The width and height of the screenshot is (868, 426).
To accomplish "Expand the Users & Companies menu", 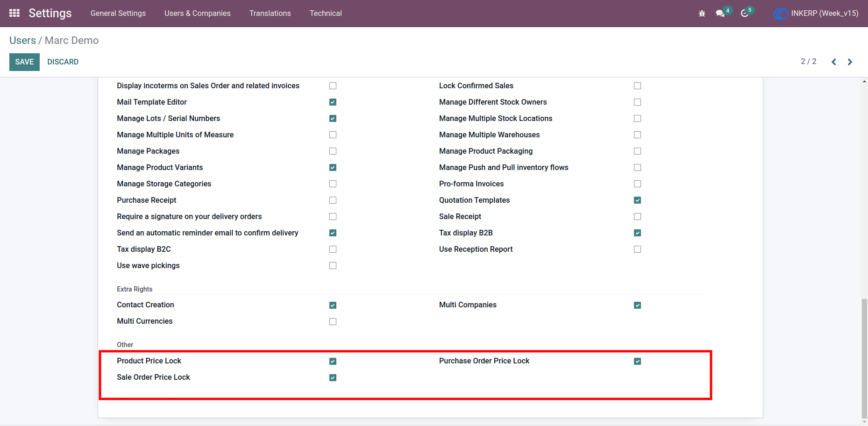I will click(x=198, y=13).
